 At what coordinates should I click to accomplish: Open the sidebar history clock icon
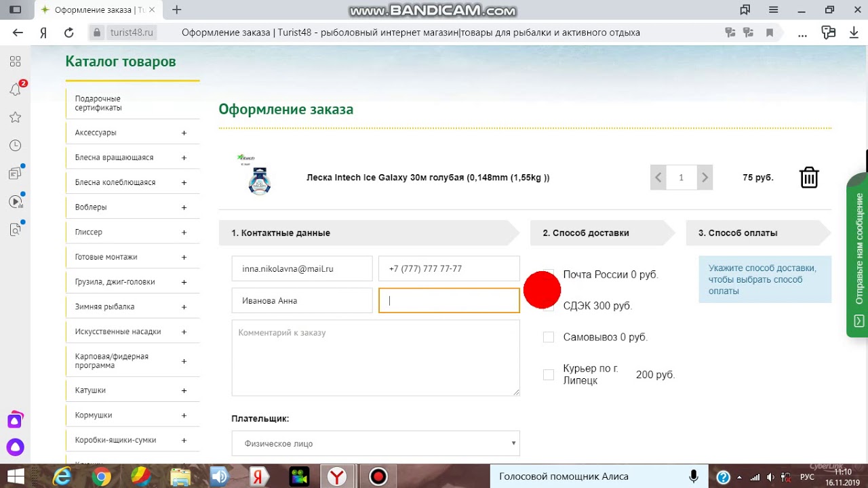(x=15, y=146)
